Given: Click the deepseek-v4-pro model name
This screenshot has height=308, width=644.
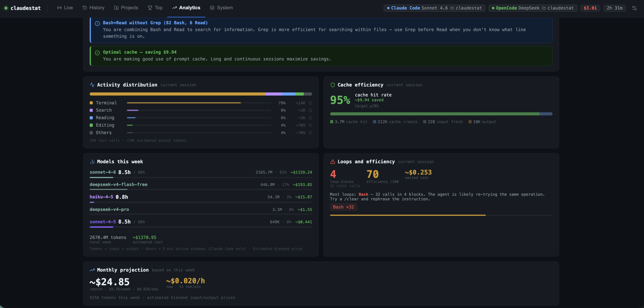Looking at the screenshot, I should 109,209.
